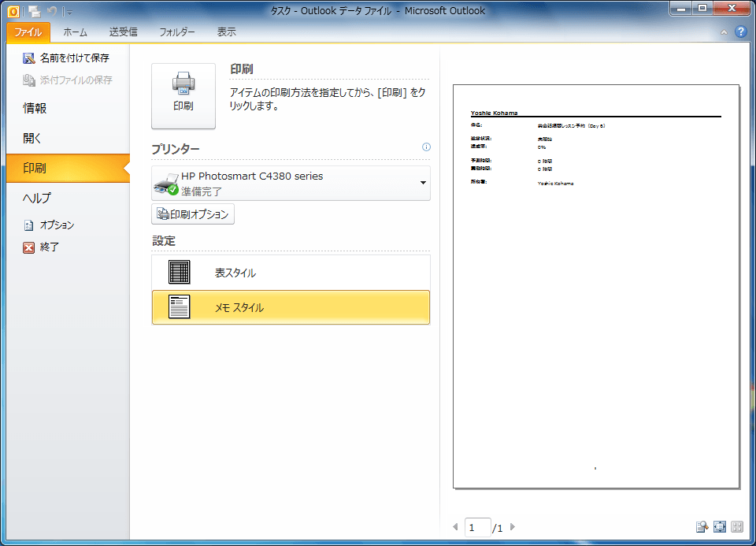Click the Outlook application icon in title bar
The image size is (756, 546).
13,11
